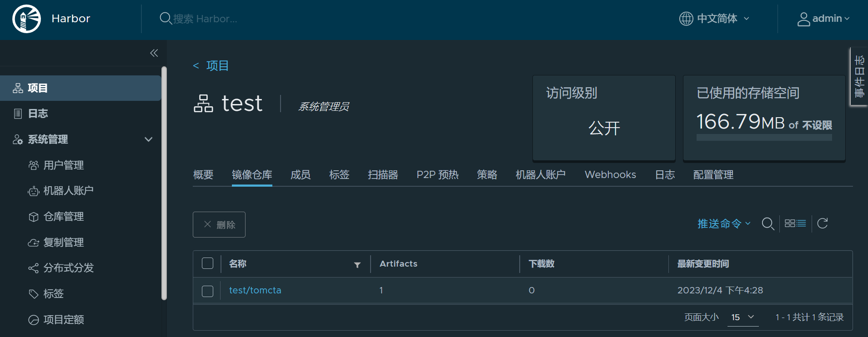The image size is (868, 337).
Task: Click the search magnifier in header
Action: coord(166,19)
